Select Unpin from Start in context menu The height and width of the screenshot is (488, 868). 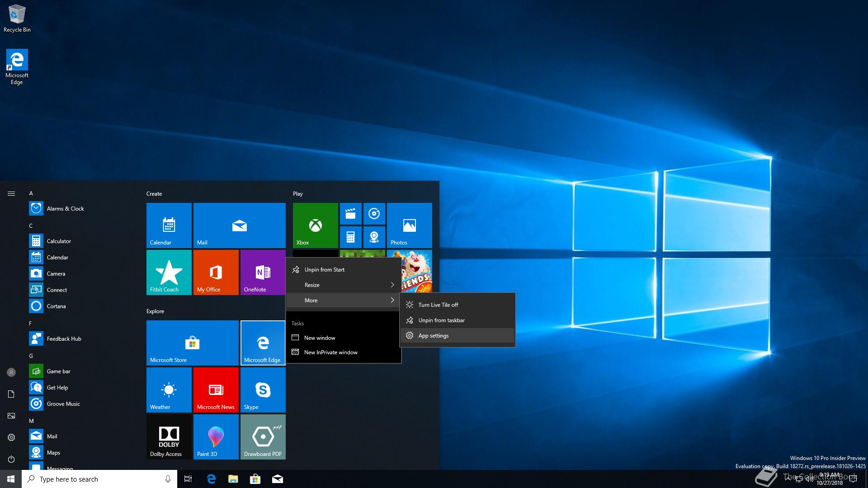(344, 270)
